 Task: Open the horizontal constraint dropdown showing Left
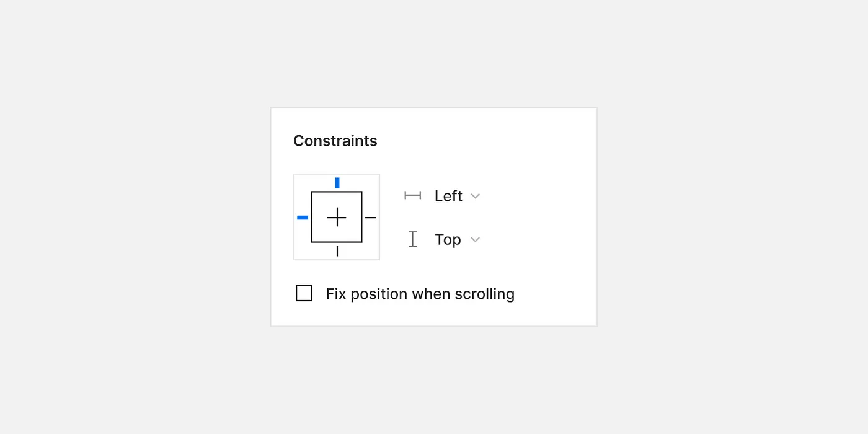tap(448, 195)
